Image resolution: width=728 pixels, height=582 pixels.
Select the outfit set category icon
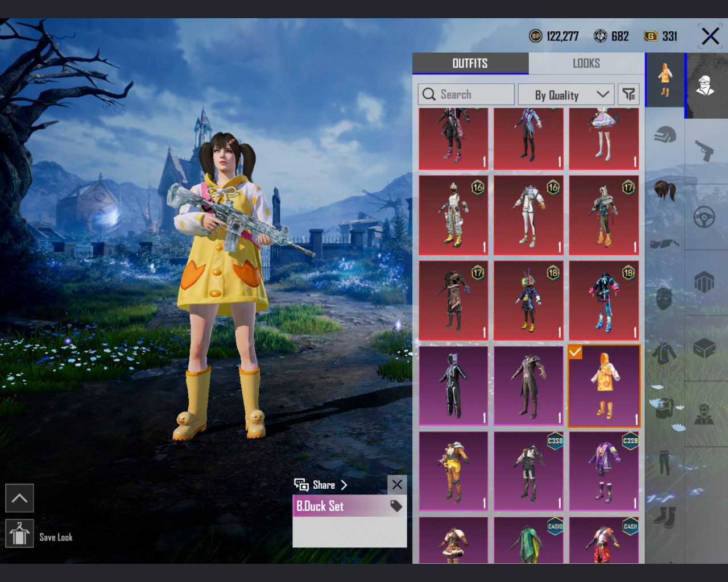[x=665, y=80]
